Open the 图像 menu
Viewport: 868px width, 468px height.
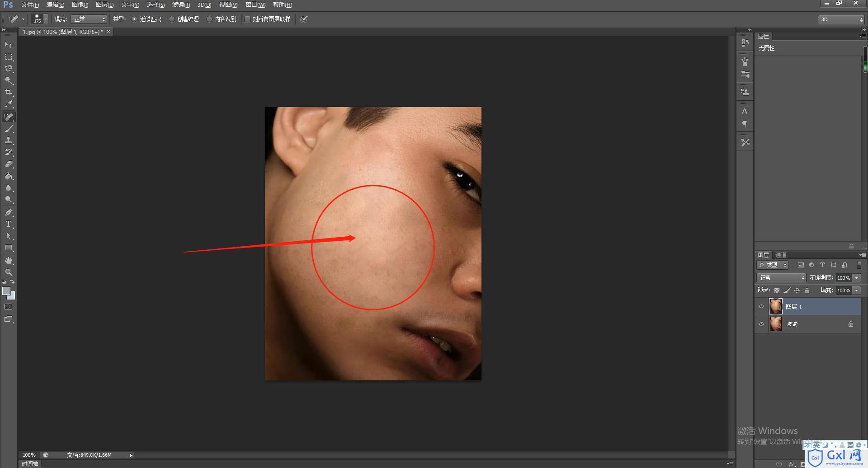click(x=80, y=5)
